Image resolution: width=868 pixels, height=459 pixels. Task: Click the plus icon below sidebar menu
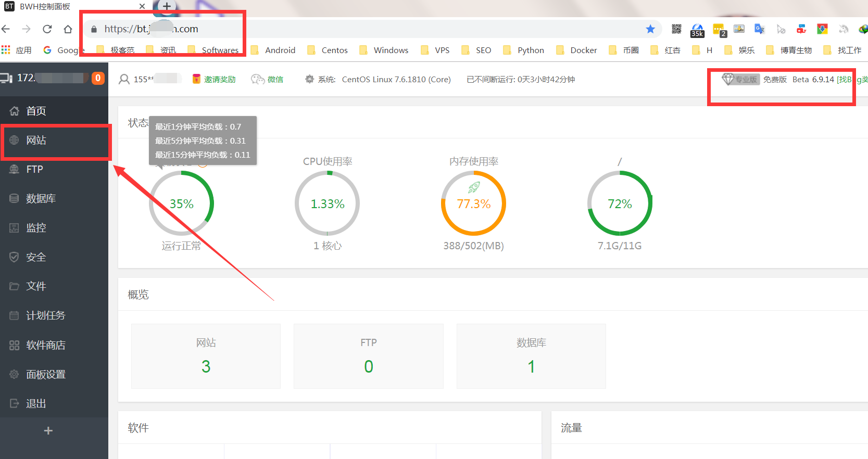(48, 431)
